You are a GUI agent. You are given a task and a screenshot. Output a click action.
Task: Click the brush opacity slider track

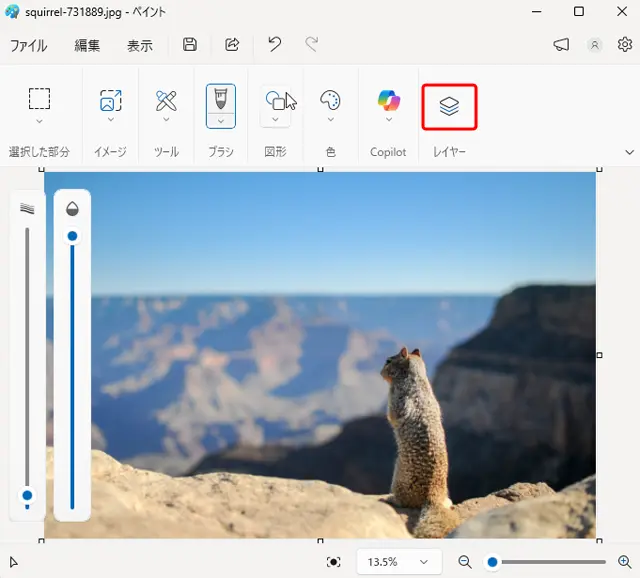tap(72, 370)
